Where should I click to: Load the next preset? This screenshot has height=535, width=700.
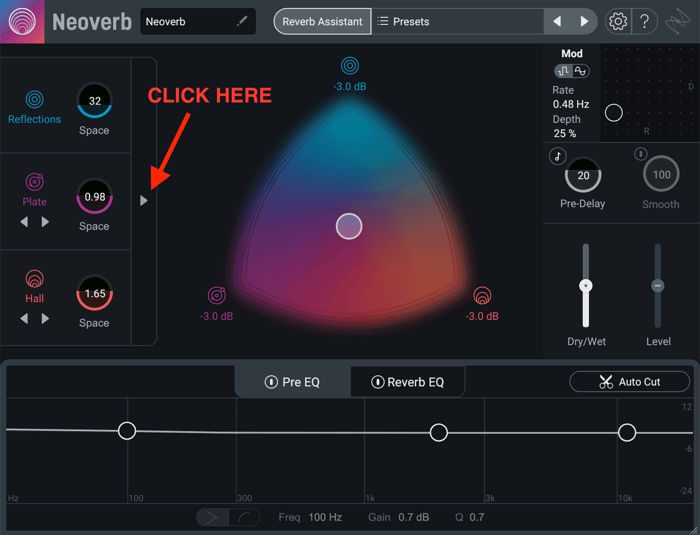pos(584,21)
